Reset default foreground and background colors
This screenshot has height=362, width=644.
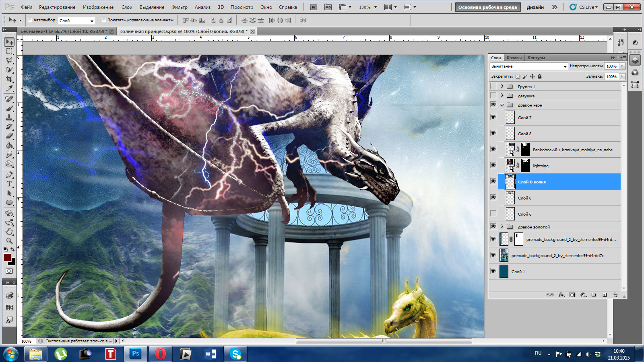pos(5,249)
